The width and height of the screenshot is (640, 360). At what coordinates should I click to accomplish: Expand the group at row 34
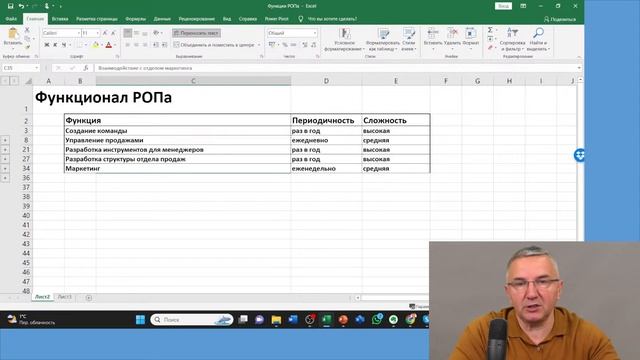coord(5,168)
